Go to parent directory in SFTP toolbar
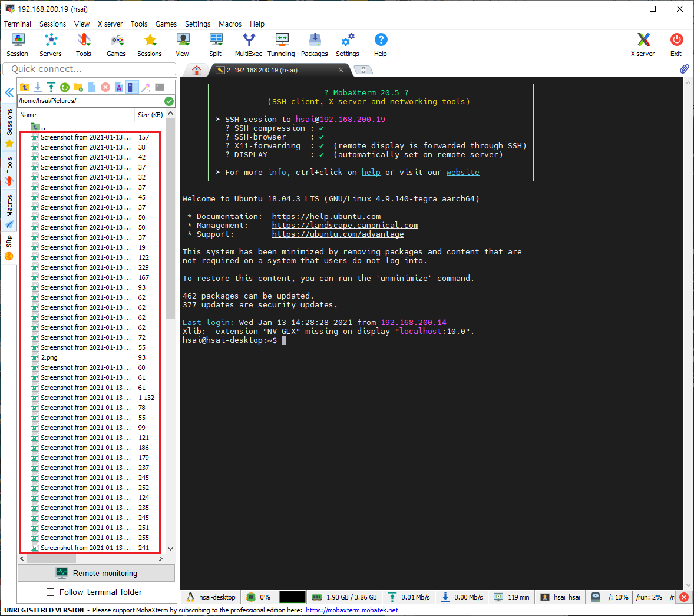694x616 pixels. [25, 87]
